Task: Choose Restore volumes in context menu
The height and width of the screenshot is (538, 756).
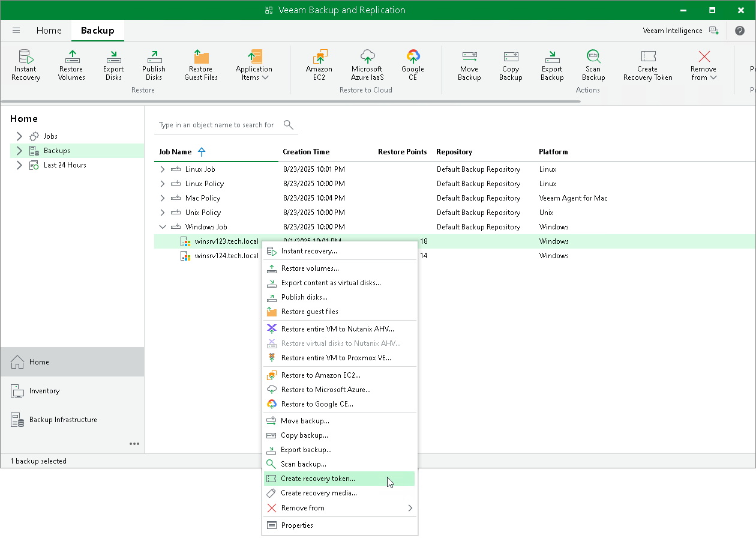Action: pyautogui.click(x=340, y=268)
